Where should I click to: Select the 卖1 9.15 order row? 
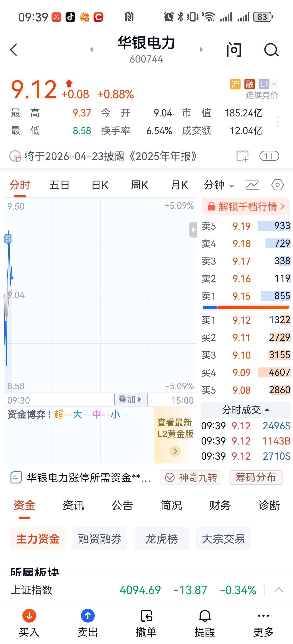click(246, 296)
